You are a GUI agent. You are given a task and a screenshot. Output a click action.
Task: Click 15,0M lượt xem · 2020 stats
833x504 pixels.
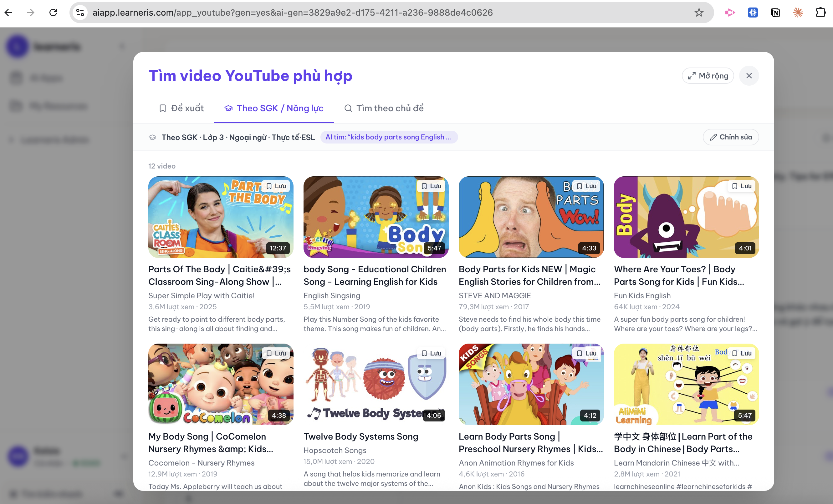point(339,461)
